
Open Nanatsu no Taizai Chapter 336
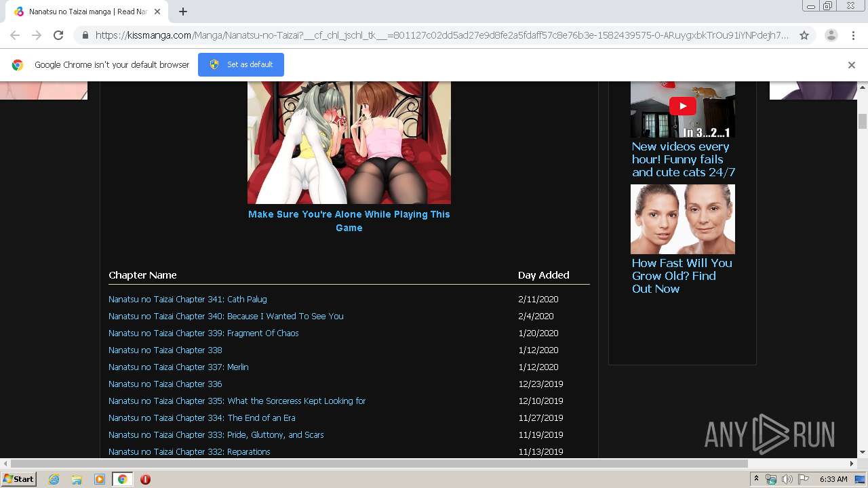click(x=165, y=384)
